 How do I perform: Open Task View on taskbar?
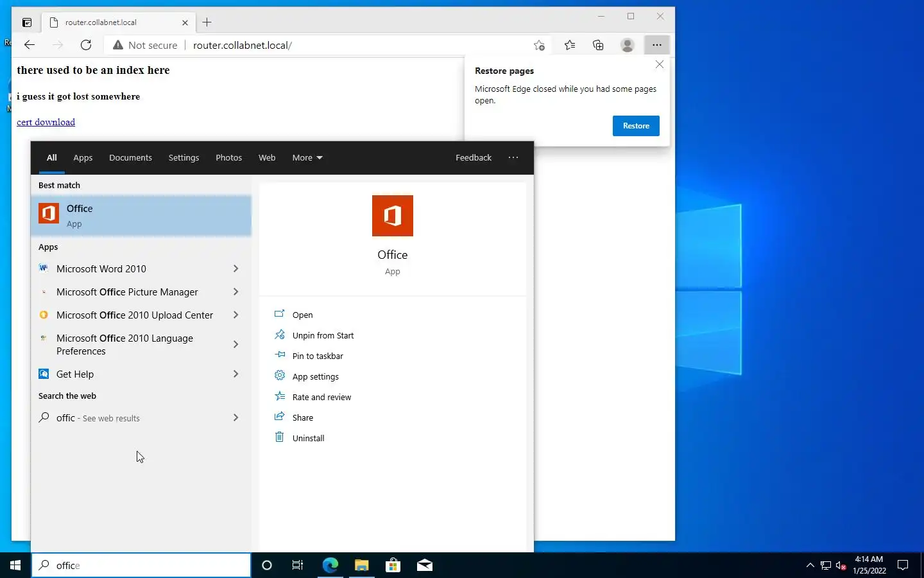298,565
